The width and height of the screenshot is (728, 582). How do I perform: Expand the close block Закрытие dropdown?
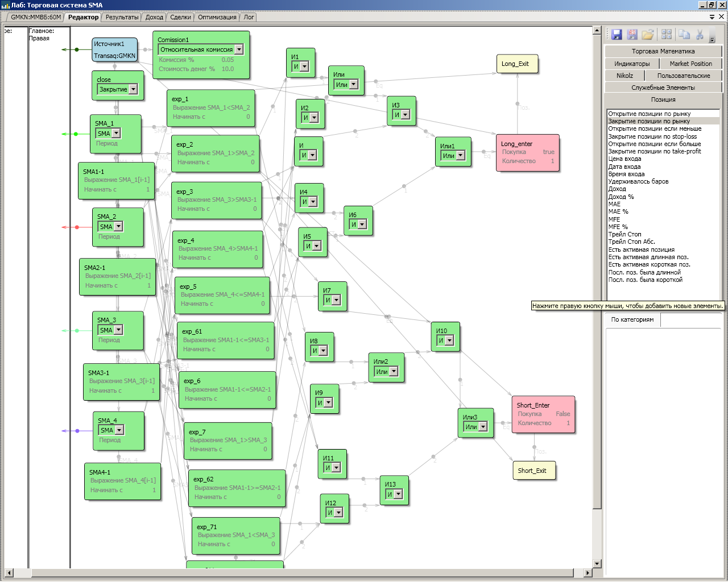click(x=133, y=89)
